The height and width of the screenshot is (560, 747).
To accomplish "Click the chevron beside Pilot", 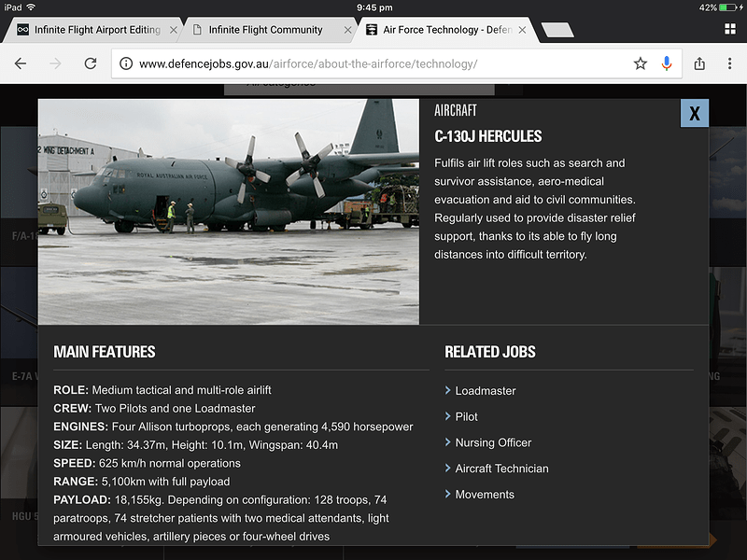I will coord(448,416).
